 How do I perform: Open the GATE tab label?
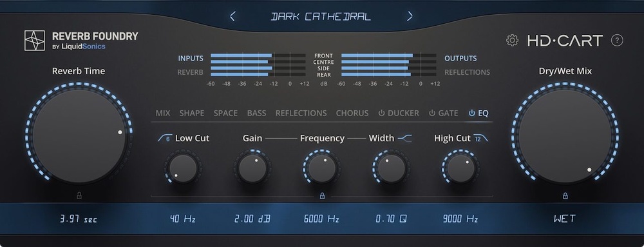coord(448,113)
